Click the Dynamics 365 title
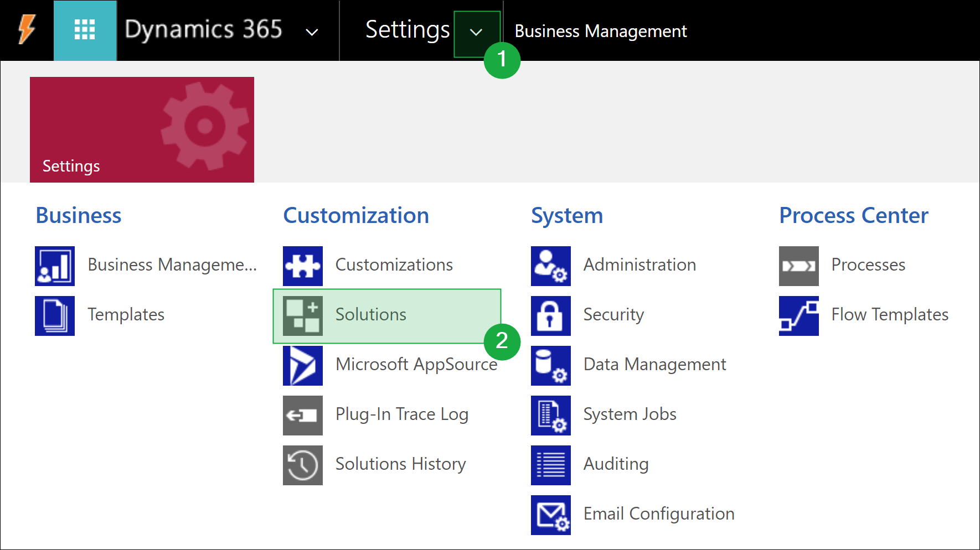 (203, 29)
